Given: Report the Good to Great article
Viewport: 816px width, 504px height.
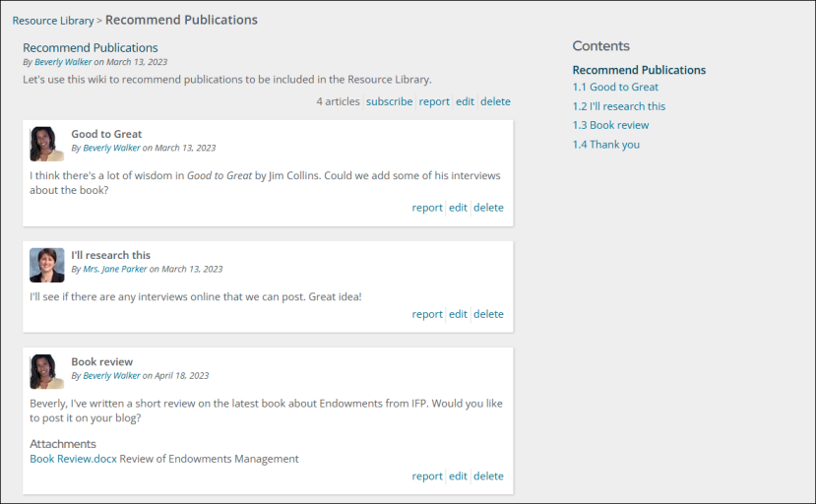Looking at the screenshot, I should (427, 208).
